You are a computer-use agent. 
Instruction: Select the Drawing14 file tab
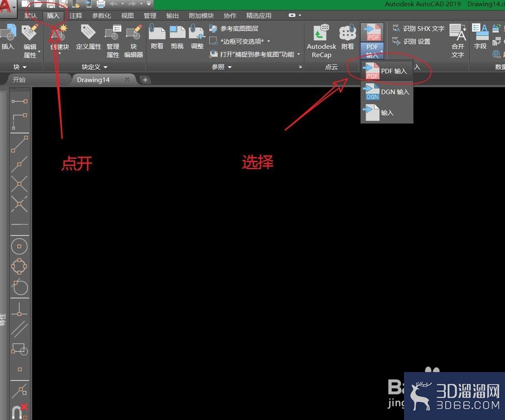coord(93,79)
